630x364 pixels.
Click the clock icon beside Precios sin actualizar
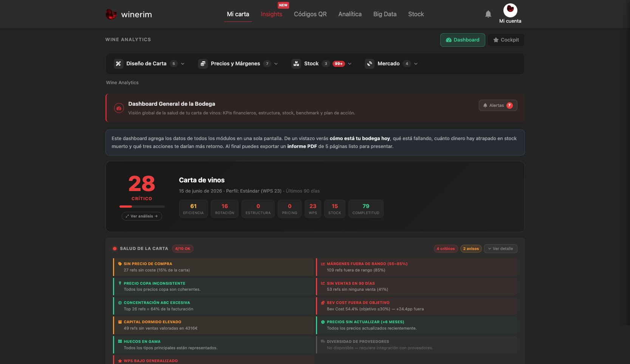(323, 322)
